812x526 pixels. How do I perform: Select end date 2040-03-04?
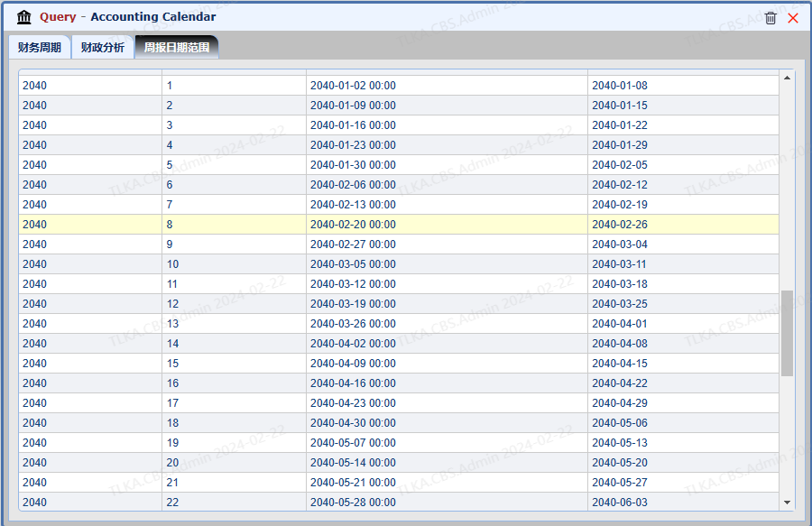tap(683, 245)
